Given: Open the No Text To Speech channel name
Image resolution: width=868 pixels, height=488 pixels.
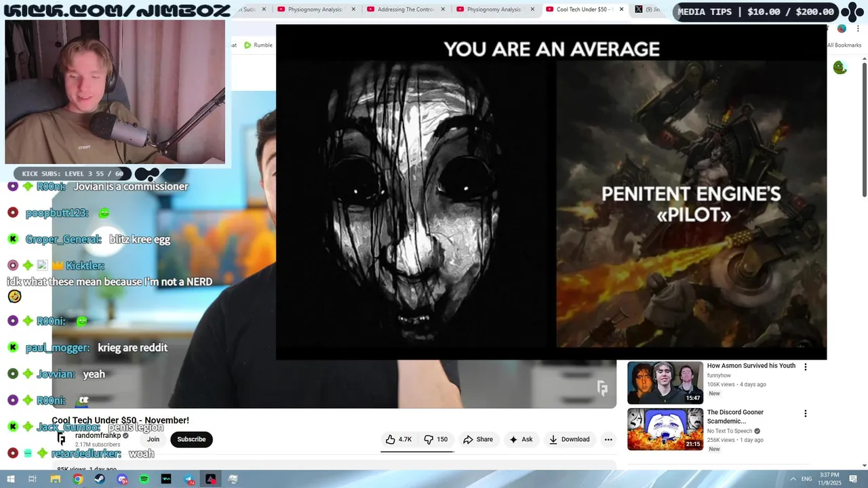Looking at the screenshot, I should click(730, 431).
